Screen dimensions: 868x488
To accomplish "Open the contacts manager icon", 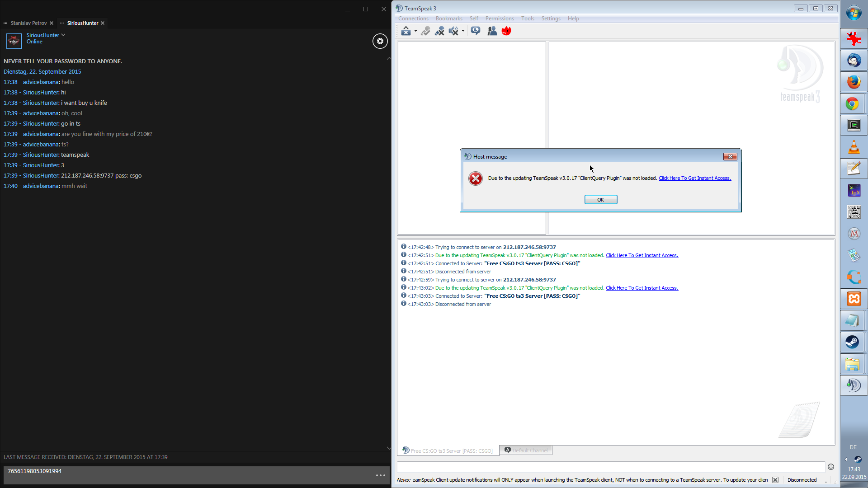I will 492,31.
